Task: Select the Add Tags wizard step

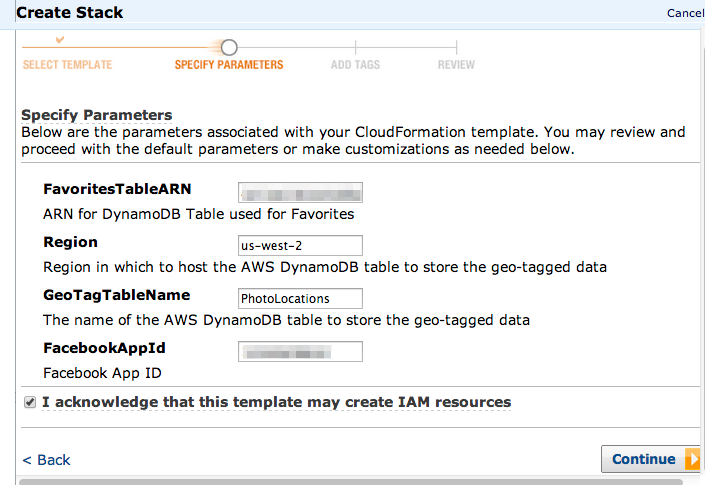Action: point(355,65)
